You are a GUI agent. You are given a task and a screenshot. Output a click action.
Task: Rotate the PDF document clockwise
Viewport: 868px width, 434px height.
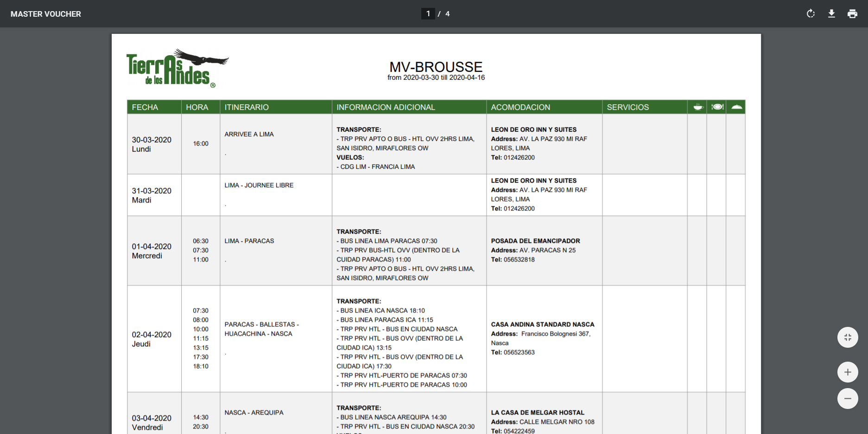pyautogui.click(x=811, y=14)
